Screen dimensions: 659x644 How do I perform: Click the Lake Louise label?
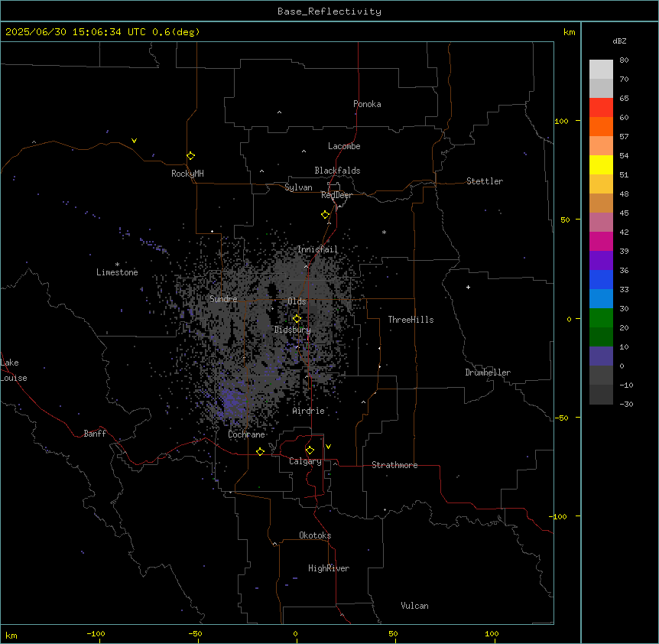tap(14, 370)
